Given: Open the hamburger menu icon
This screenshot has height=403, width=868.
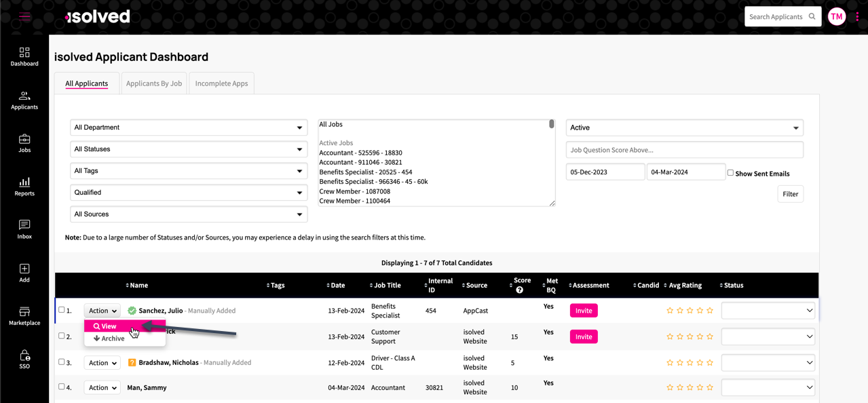Looking at the screenshot, I should click(x=24, y=16).
